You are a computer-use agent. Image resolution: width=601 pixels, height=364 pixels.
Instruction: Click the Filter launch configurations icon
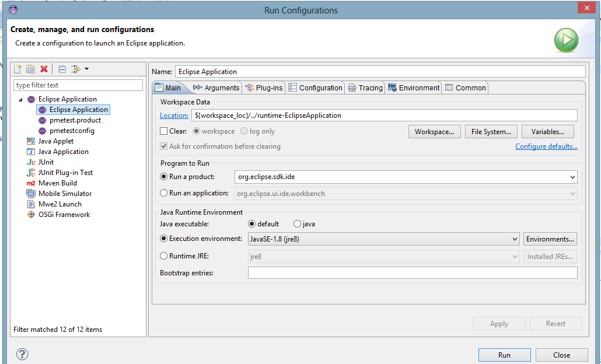point(75,69)
